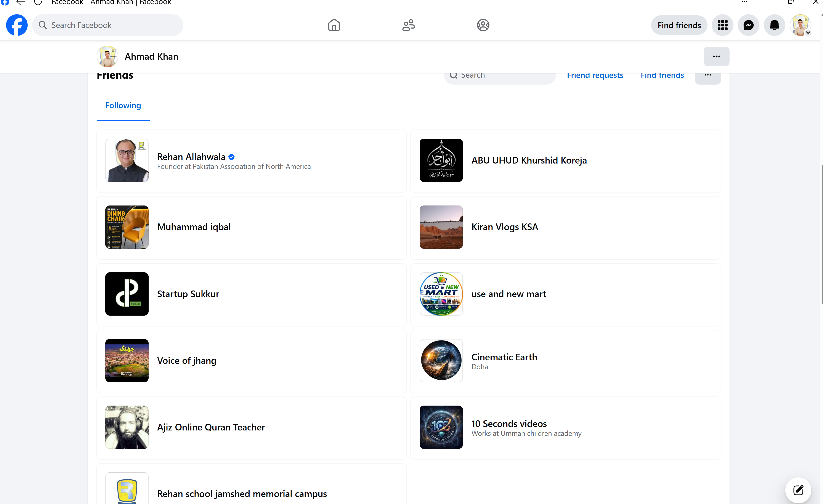The width and height of the screenshot is (823, 504).
Task: Open the Facebook logo home link
Action: point(17,25)
